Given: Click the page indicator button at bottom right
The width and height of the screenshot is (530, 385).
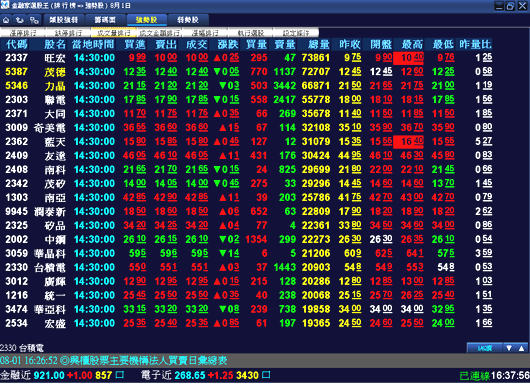Looking at the screenshot, I should coord(485,348).
